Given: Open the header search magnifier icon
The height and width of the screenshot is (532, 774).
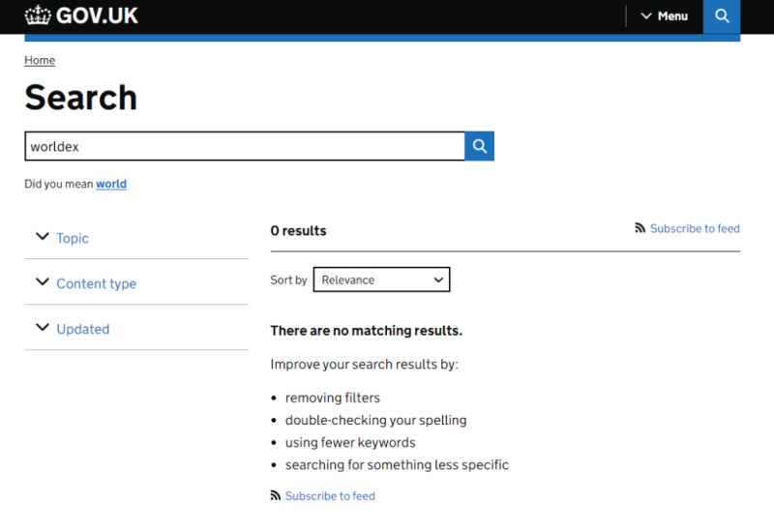Looking at the screenshot, I should 722,16.
